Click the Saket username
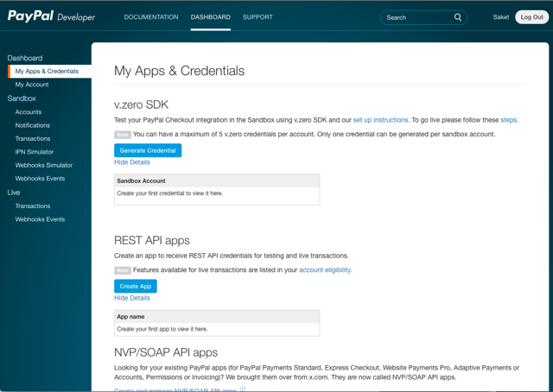The width and height of the screenshot is (553, 392). point(501,17)
